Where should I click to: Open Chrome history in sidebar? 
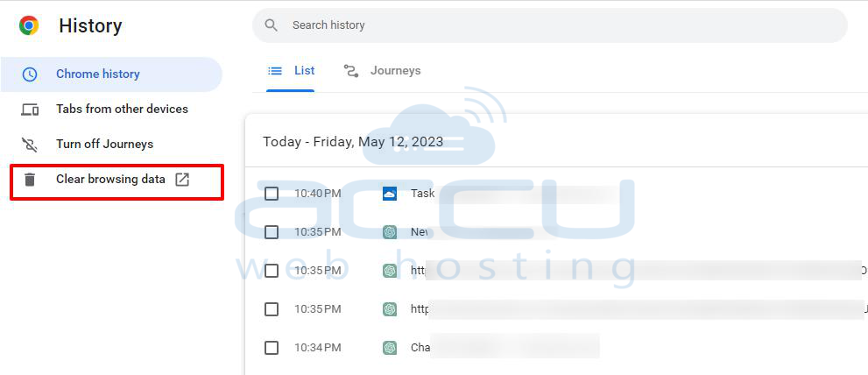pos(97,74)
